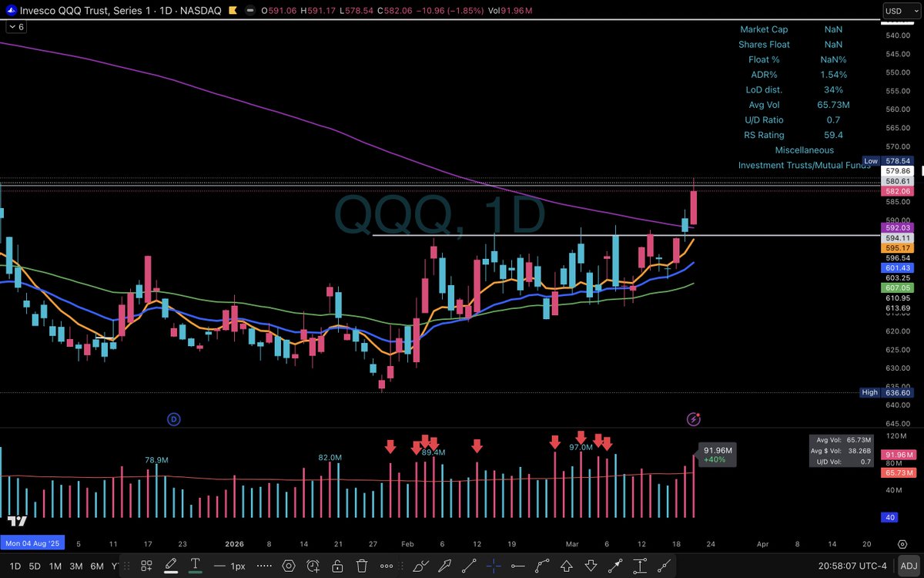924x578 pixels.
Task: Delete drawing with the trash icon
Action: click(x=362, y=565)
